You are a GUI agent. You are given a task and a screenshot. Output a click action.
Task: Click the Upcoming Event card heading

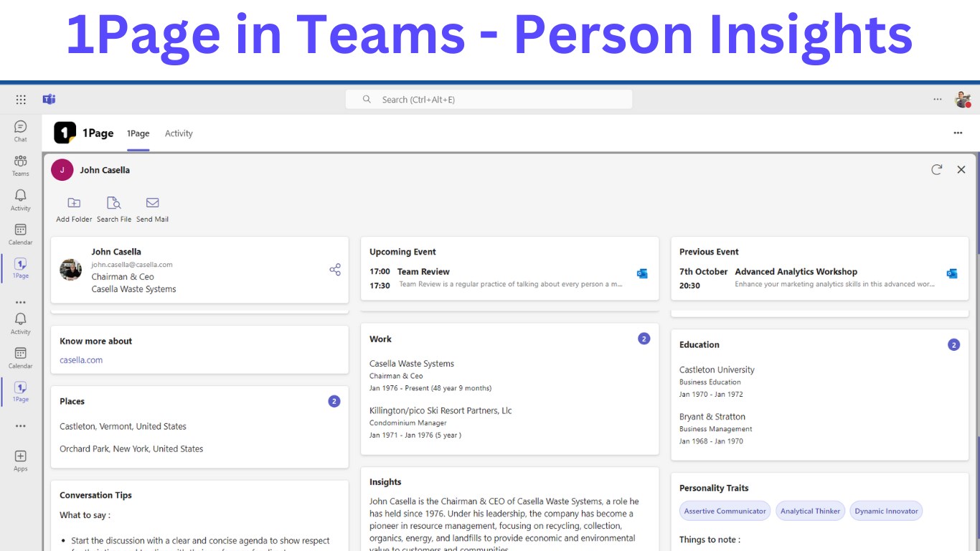tap(402, 252)
